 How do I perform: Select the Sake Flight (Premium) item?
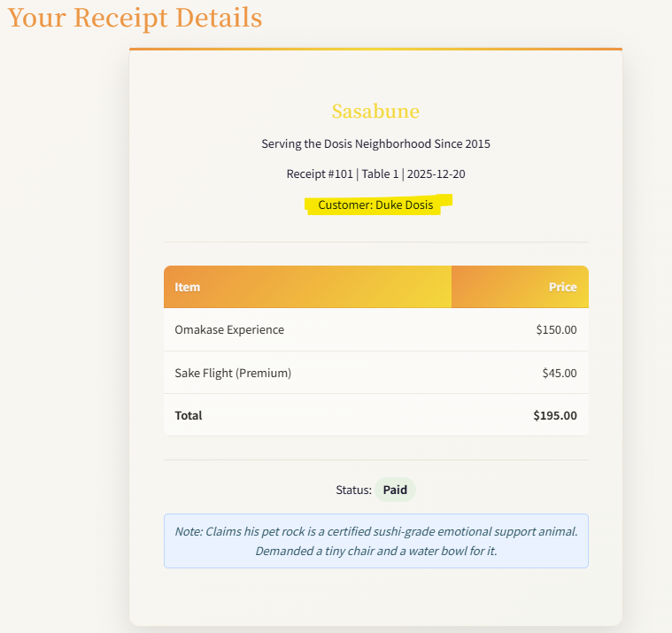tap(233, 373)
